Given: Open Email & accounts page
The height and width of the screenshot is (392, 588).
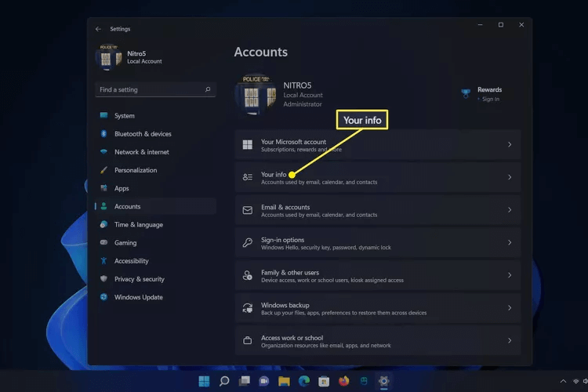Looking at the screenshot, I should click(378, 210).
